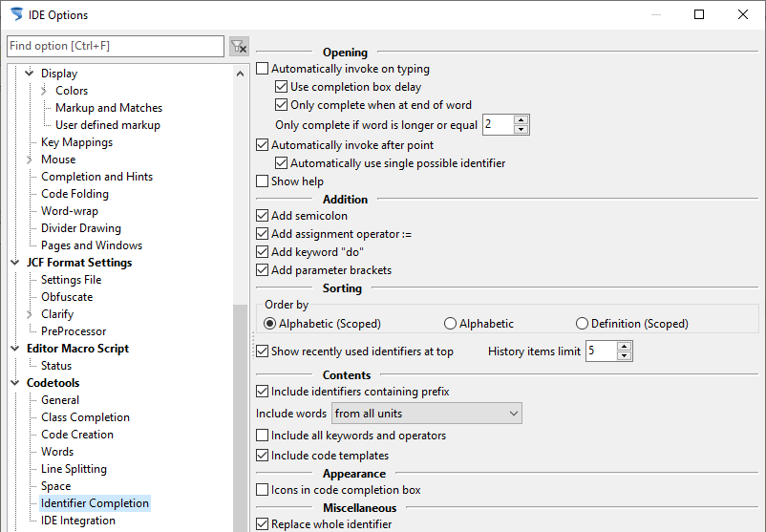Select Class Completion in the tree
The width and height of the screenshot is (766, 532).
tap(86, 417)
